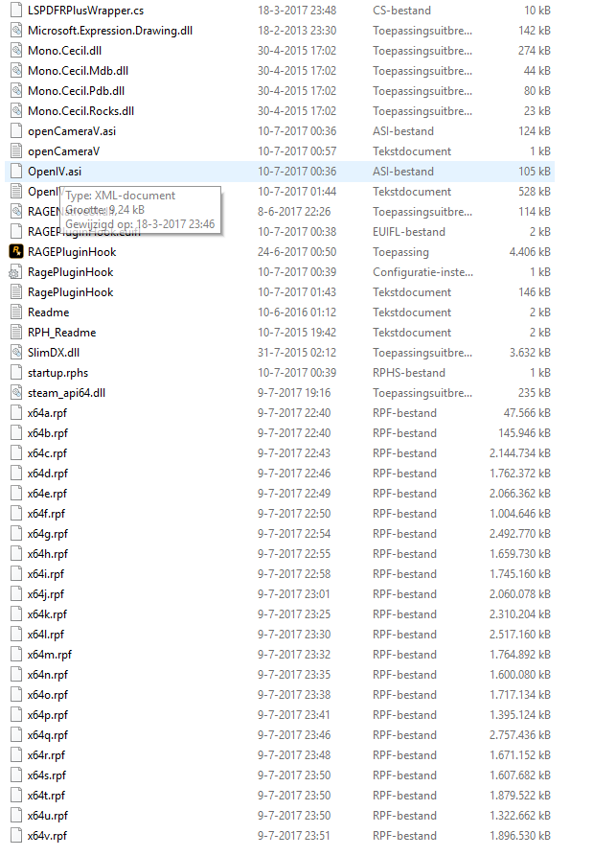Select the RagePluginHook configuration settings icon
This screenshot has width=616, height=856.
[16, 272]
